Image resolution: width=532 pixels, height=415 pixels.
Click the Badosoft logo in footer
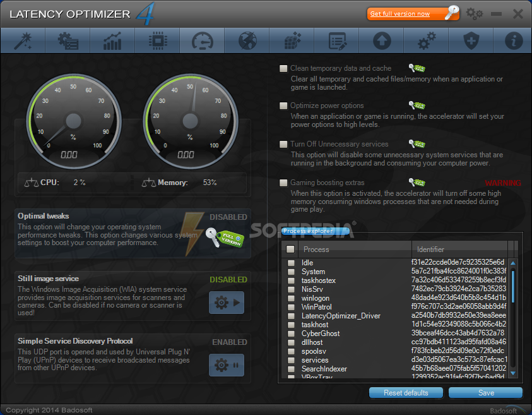pyautogui.click(x=507, y=410)
